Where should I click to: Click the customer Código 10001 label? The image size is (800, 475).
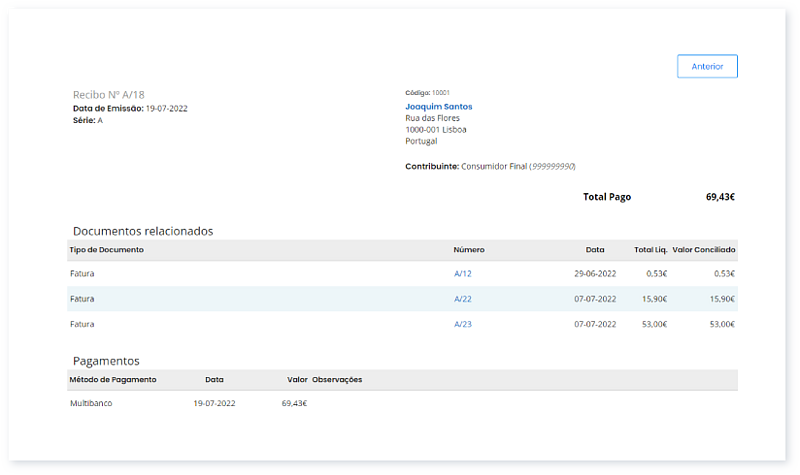click(x=427, y=92)
